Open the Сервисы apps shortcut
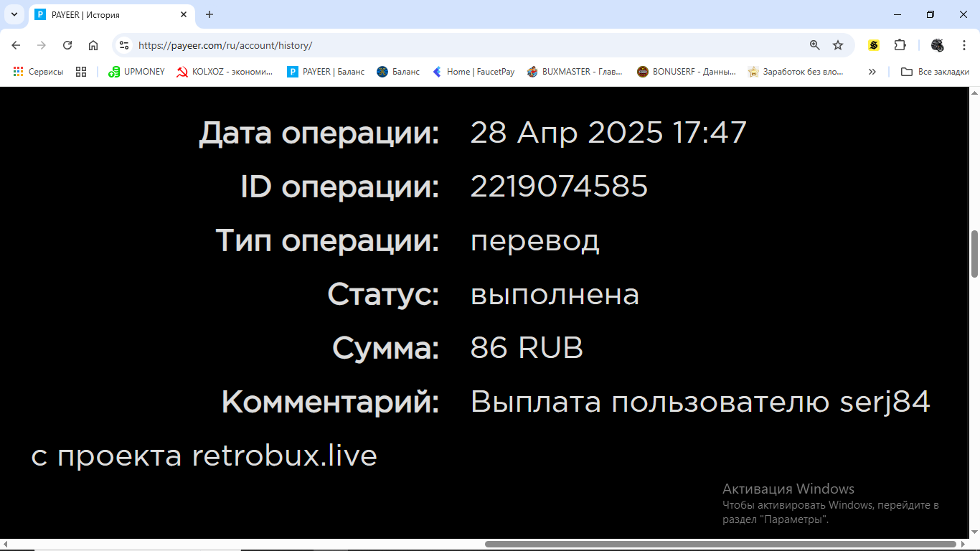This screenshot has width=980, height=551. (x=38, y=72)
